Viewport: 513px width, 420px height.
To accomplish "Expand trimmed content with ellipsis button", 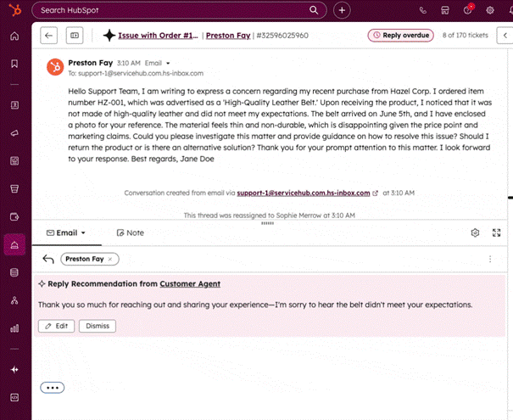I will tap(52, 388).
